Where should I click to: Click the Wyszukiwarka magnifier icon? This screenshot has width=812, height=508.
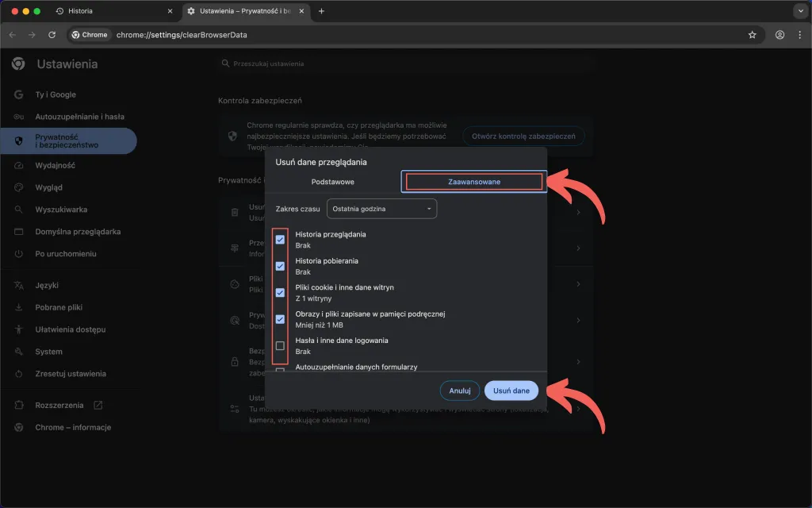coord(17,210)
